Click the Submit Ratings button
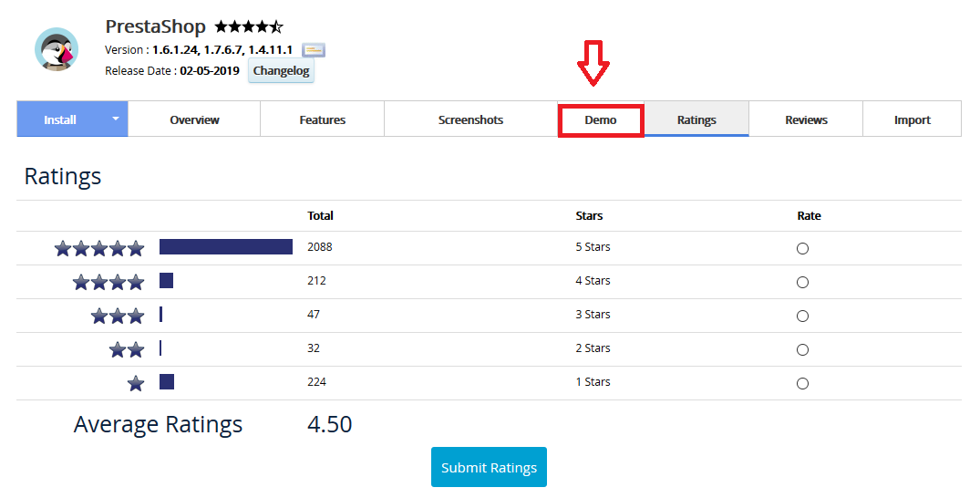Image resolution: width=980 pixels, height=498 pixels. pos(489,467)
